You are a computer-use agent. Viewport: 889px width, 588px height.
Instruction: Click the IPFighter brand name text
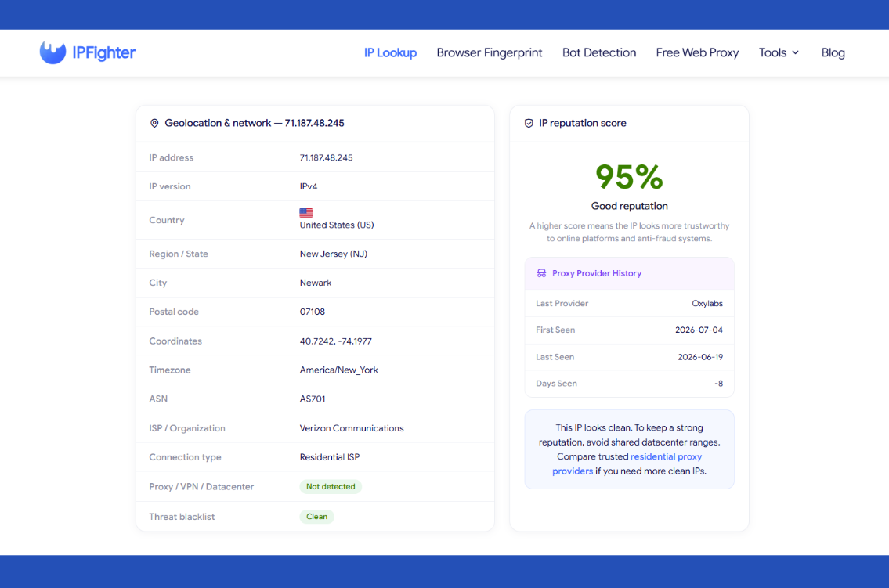pos(103,52)
